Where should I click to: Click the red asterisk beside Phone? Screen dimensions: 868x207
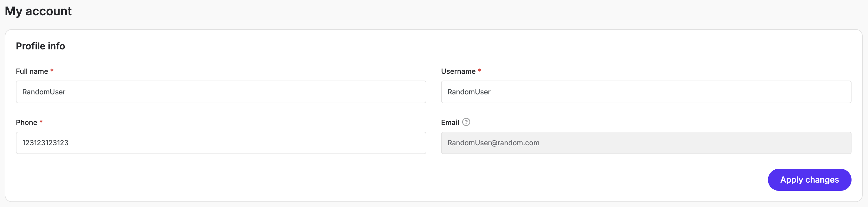tap(41, 122)
